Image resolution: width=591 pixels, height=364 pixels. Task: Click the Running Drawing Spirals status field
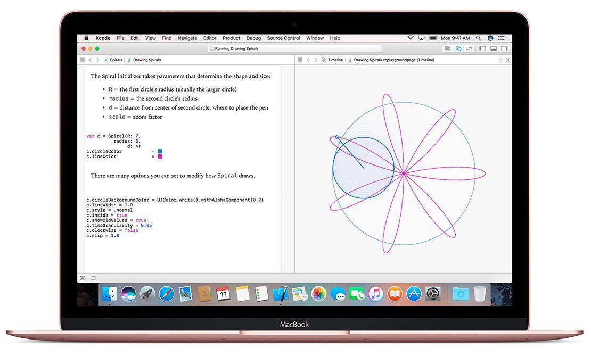(294, 48)
